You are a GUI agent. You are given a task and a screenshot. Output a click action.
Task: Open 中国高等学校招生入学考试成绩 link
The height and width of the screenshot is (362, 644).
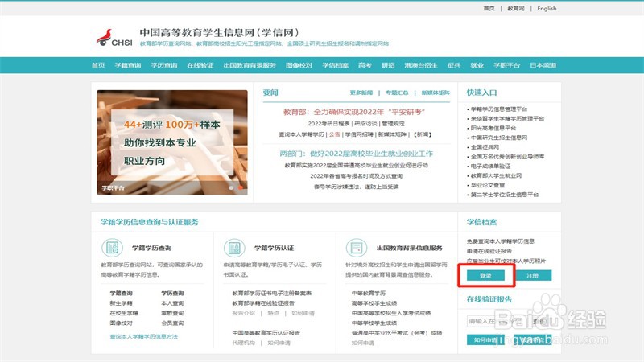391,313
